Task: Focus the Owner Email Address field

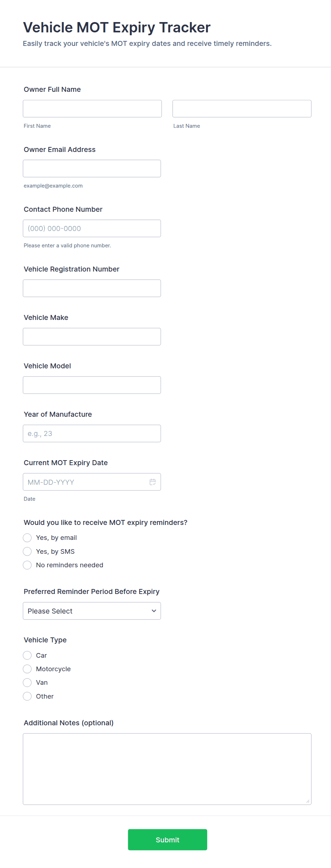Action: pyautogui.click(x=92, y=168)
